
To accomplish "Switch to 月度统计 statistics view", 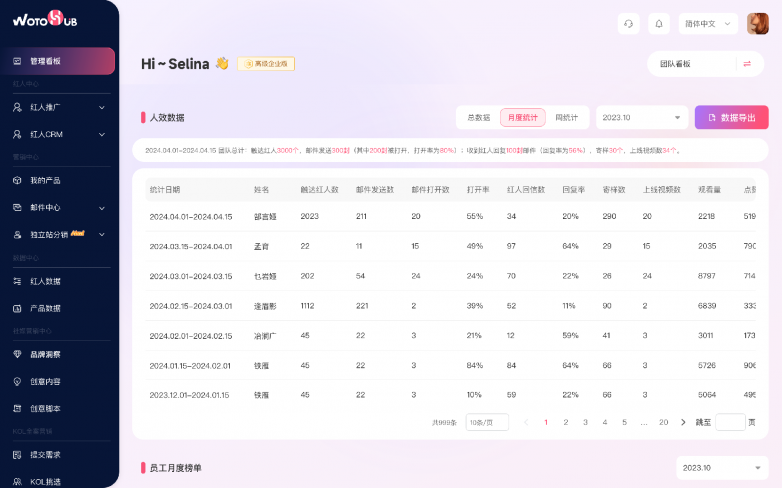I will pos(522,117).
